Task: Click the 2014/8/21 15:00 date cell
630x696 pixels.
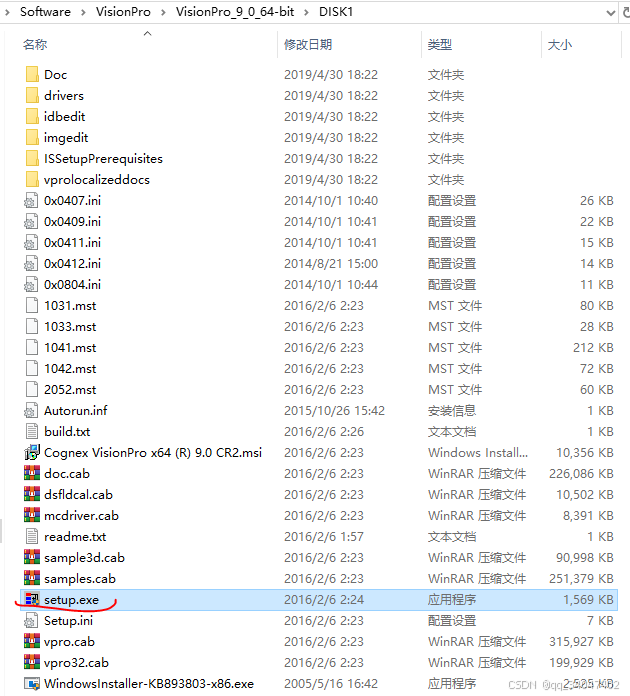Action: coord(331,264)
